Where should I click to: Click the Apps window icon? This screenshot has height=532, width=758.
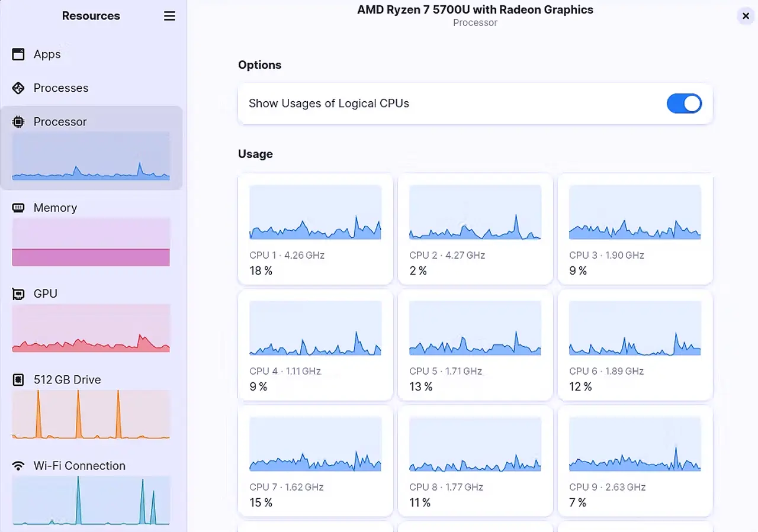coord(18,54)
